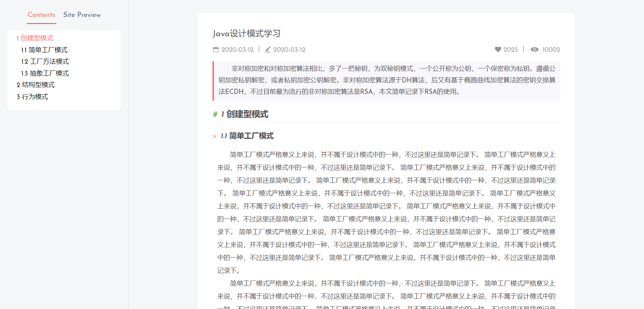Click the arrow marker beside 1.1 简单工厂模式 heading
The height and width of the screenshot is (309, 644).
click(215, 136)
